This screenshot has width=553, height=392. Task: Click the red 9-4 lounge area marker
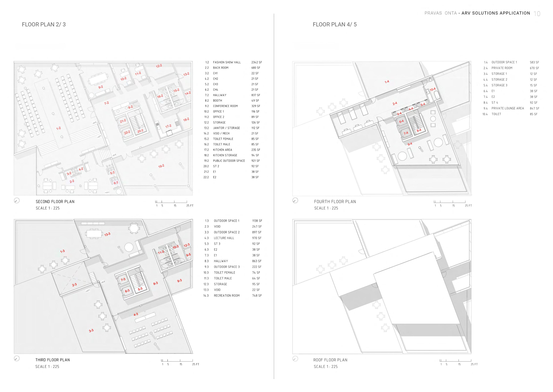(410, 144)
